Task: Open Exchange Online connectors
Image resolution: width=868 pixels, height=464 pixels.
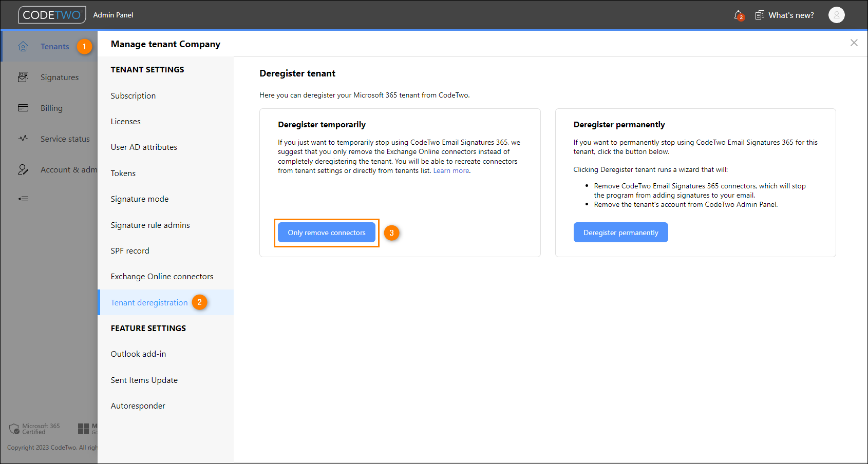Action: tap(165, 276)
